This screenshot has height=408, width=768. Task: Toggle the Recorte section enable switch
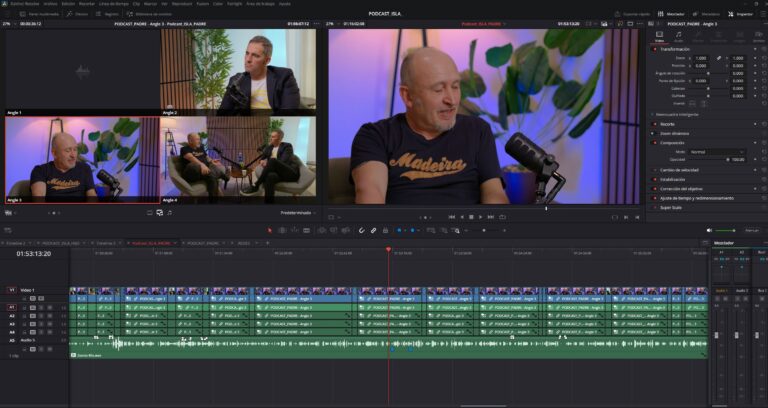(x=656, y=123)
